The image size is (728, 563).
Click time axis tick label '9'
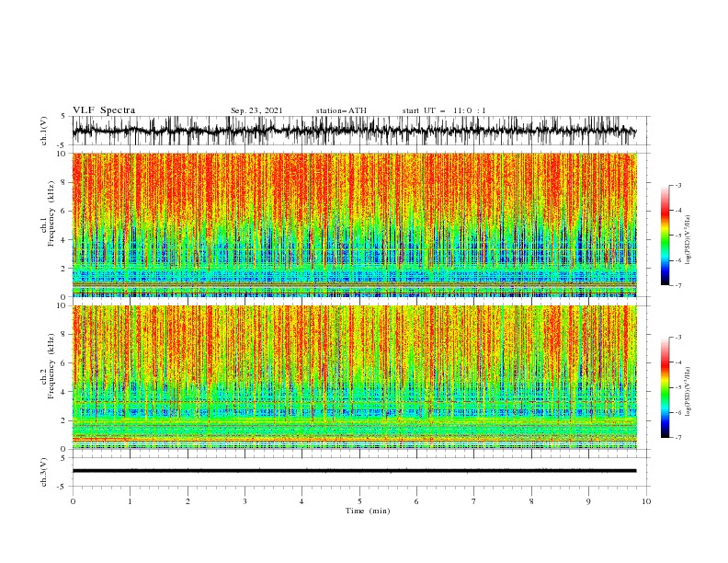coord(588,501)
